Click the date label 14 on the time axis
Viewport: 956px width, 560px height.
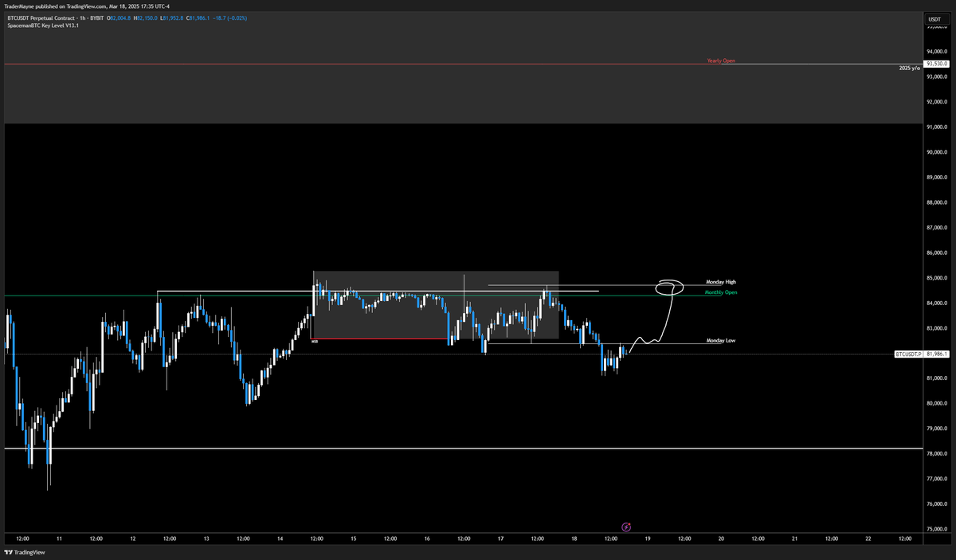pyautogui.click(x=280, y=539)
